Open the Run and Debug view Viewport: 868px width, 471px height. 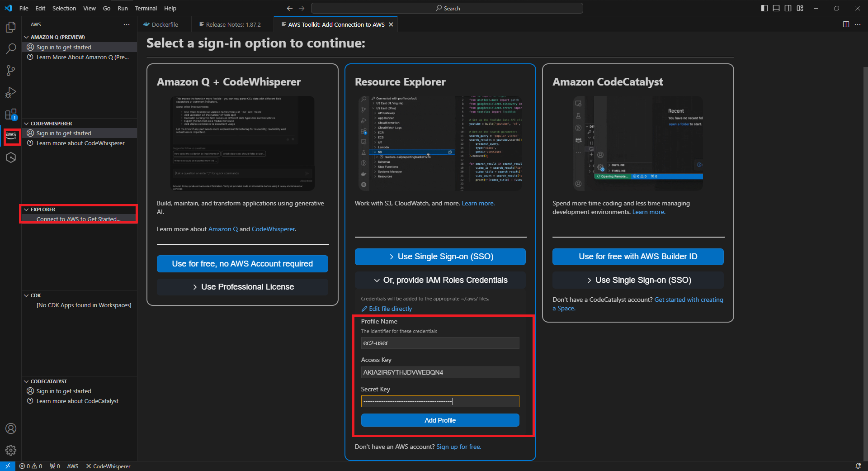tap(11, 92)
